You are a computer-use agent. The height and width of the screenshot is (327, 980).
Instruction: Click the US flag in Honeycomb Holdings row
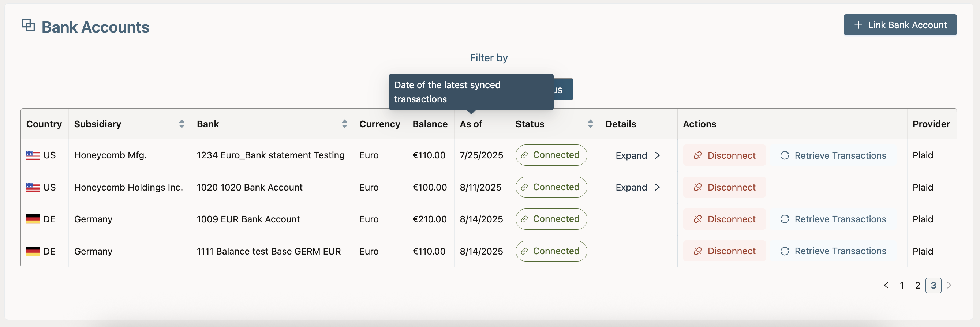pos(33,187)
